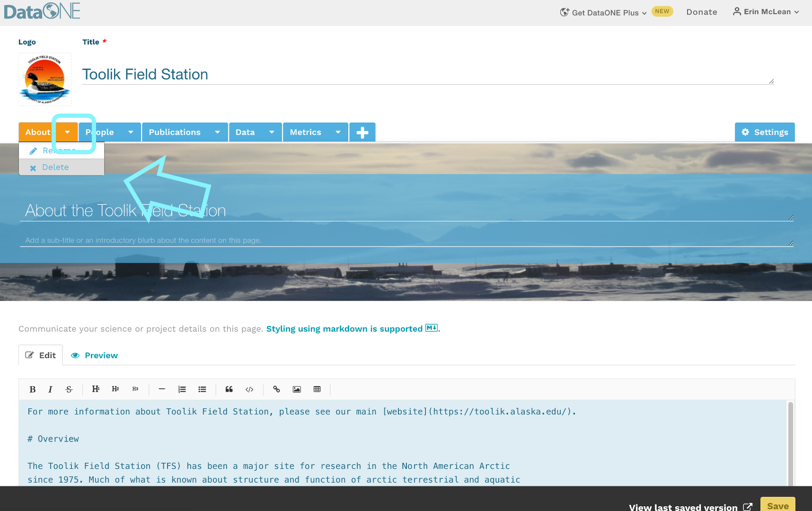Open markdown styling supported link

click(353, 329)
